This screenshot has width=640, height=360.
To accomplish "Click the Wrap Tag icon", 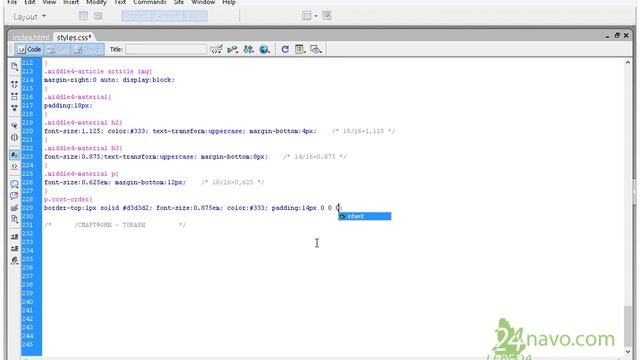I will [x=14, y=208].
